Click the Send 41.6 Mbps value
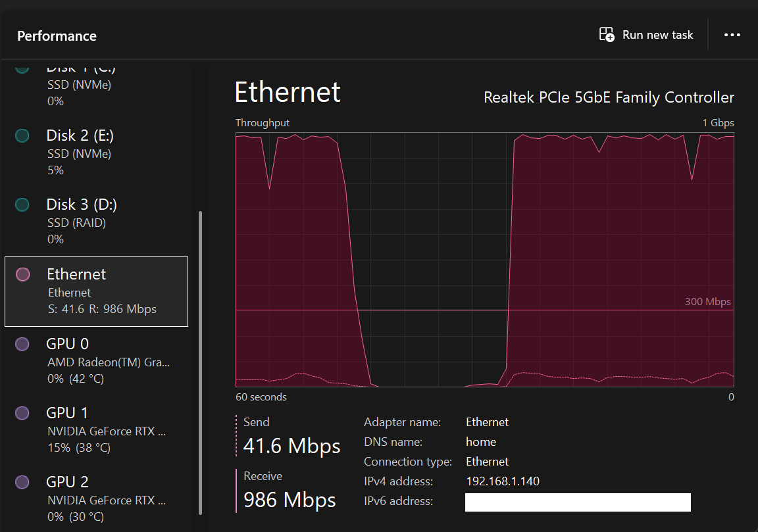This screenshot has height=532, width=758. click(291, 446)
